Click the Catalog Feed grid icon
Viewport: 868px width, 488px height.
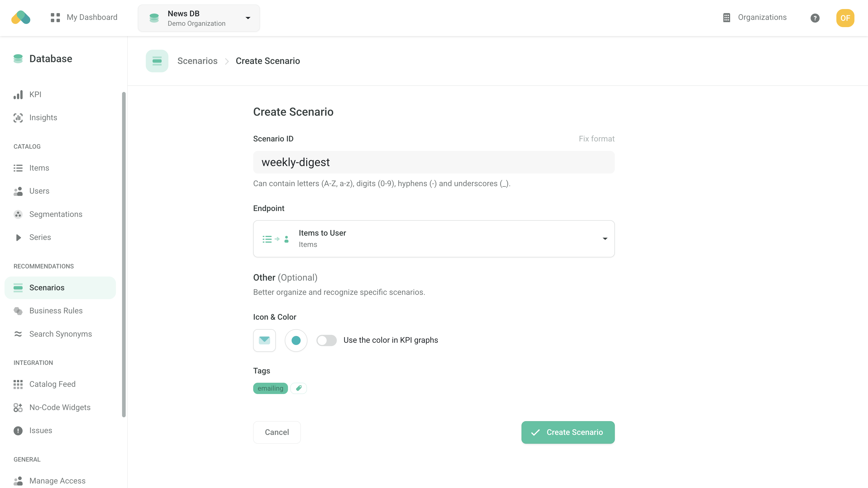tap(18, 384)
